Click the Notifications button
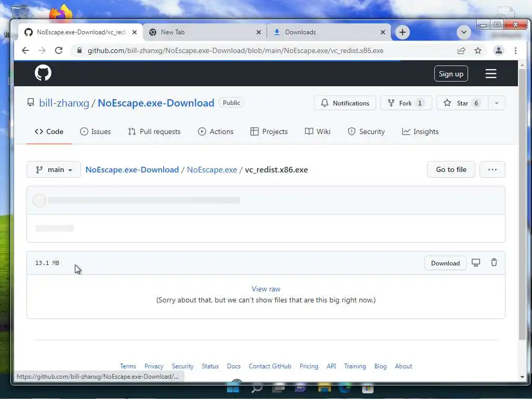The image size is (532, 399). click(x=345, y=103)
